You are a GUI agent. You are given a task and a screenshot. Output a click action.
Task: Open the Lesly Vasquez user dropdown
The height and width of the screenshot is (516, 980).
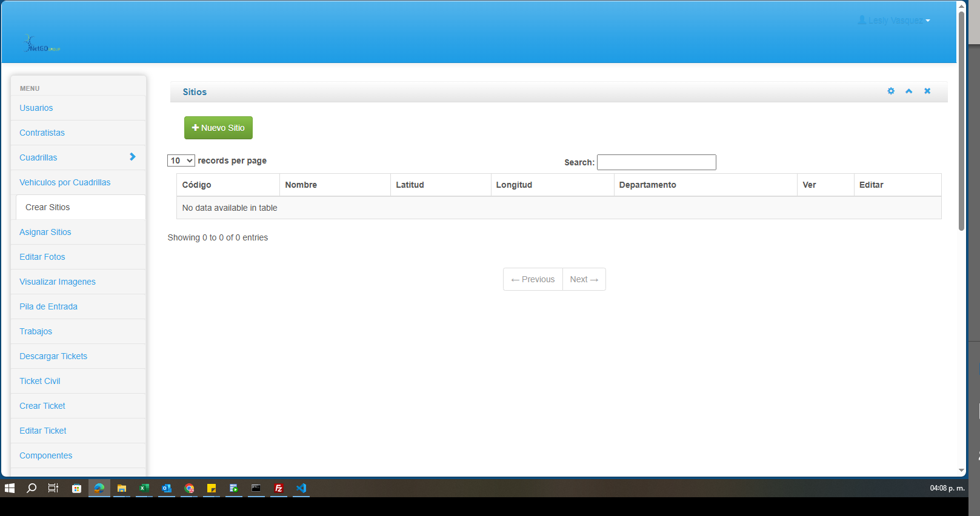pyautogui.click(x=893, y=21)
